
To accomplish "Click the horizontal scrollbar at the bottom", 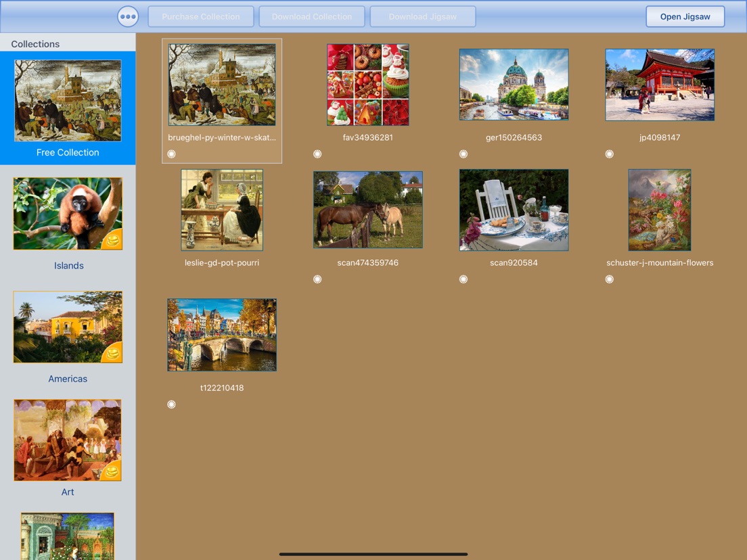I will point(373,554).
